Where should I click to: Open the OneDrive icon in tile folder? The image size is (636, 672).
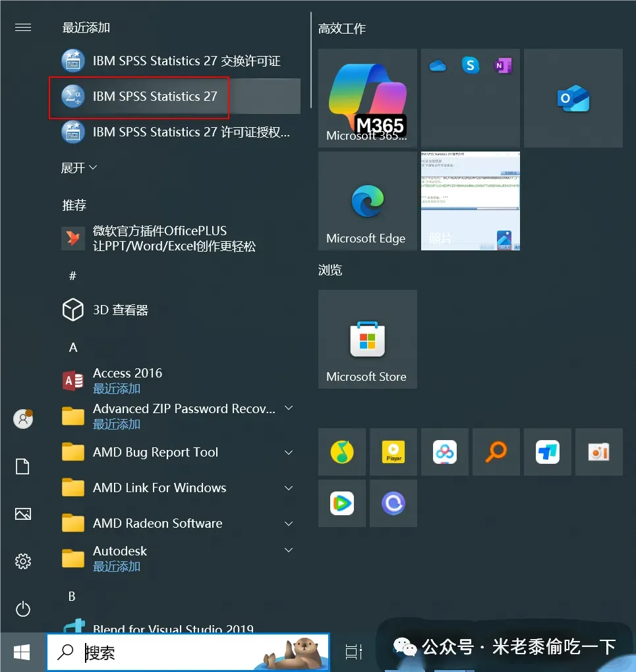438,66
